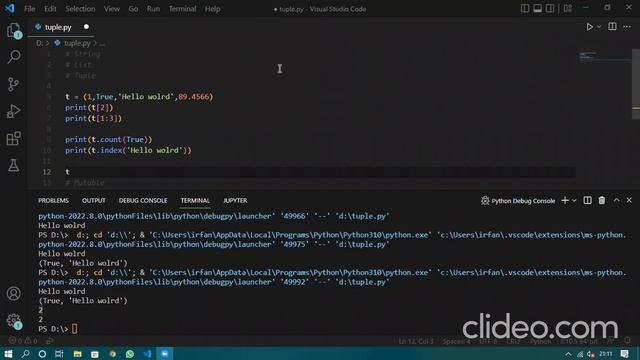Open Cortana circle in taskbar
Screen dimensions: 640x360
tap(42, 354)
